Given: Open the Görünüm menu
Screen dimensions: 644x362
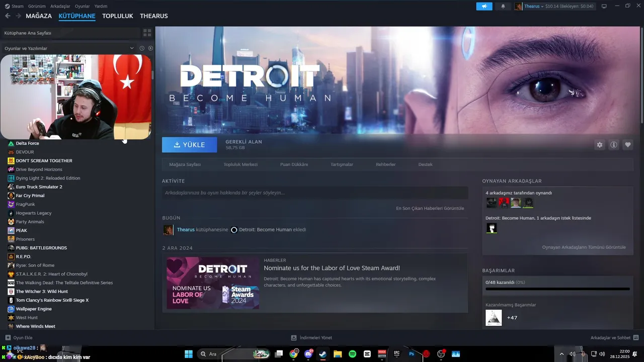Looking at the screenshot, I should 37,6.
